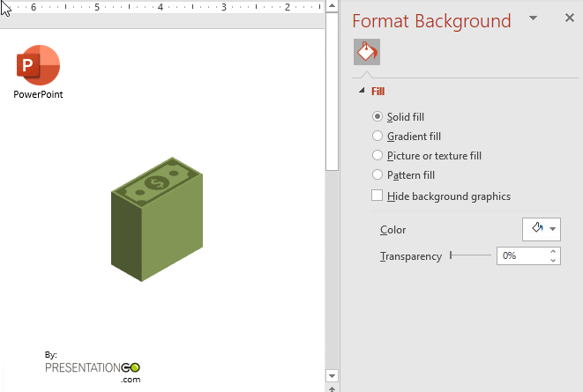Go to the previous slide button

[332, 388]
